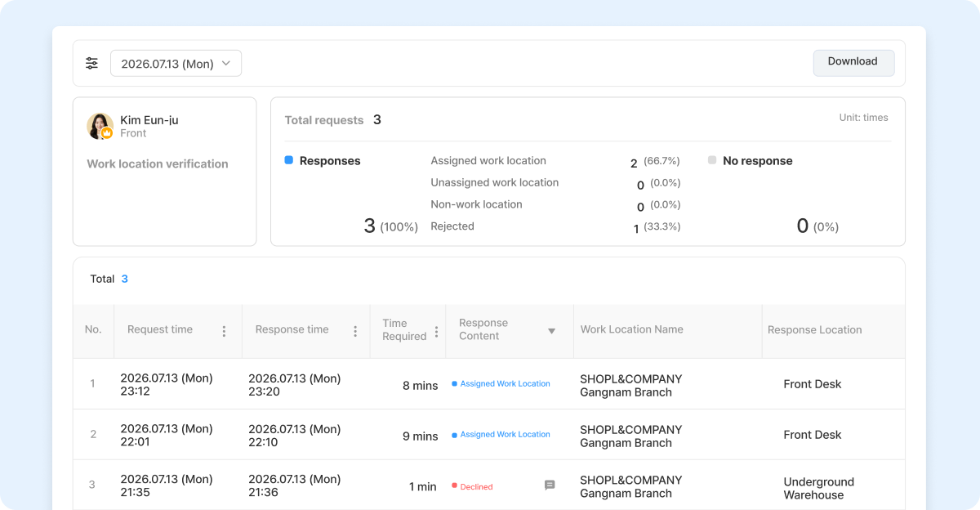Click blue Responses legend square
Image resolution: width=980 pixels, height=510 pixels.
point(288,160)
